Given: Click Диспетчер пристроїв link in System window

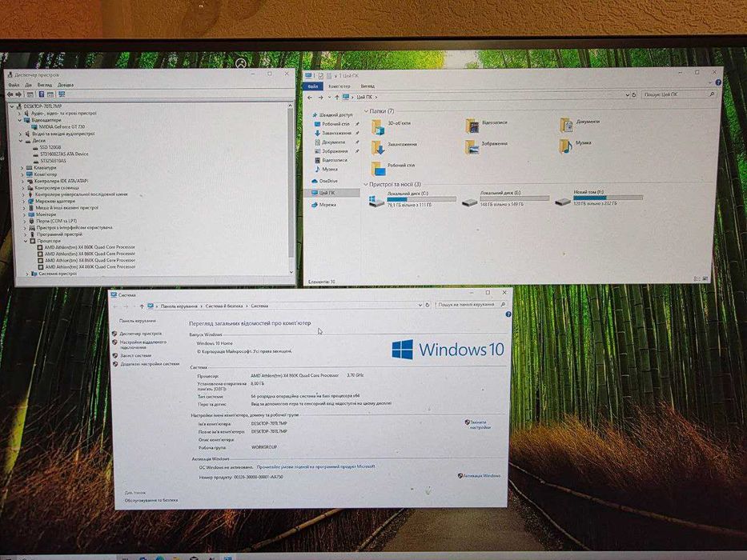Looking at the screenshot, I should point(141,334).
